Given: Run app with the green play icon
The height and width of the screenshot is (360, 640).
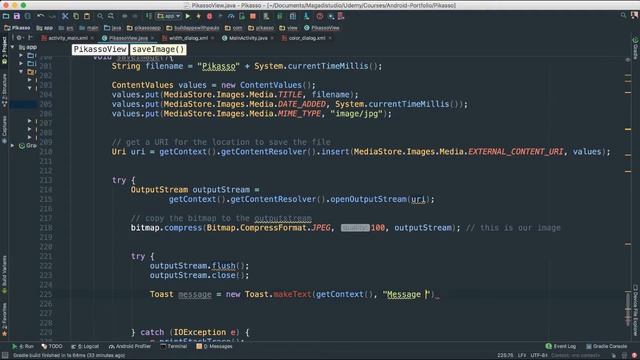Looking at the screenshot, I should pos(188,16).
